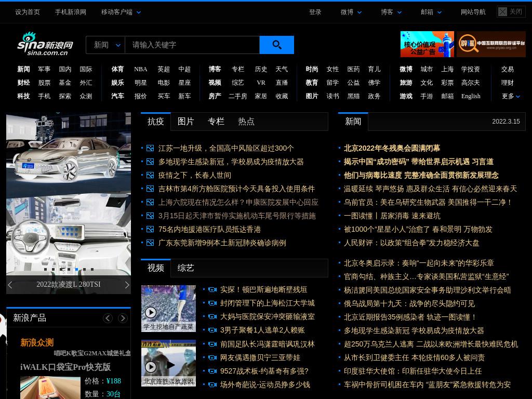Click image icon beside 疫情之下，长春人世间
The height and width of the screenshot is (399, 532).
(x=150, y=176)
